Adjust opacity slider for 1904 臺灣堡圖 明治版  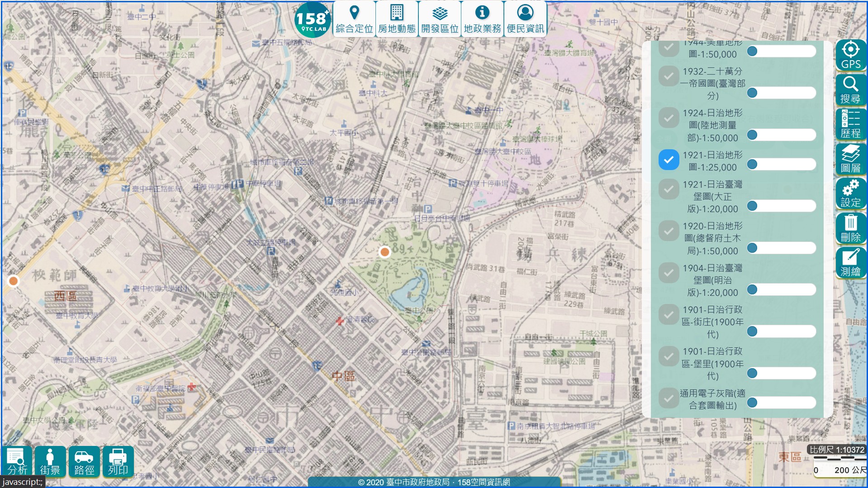[x=781, y=289]
